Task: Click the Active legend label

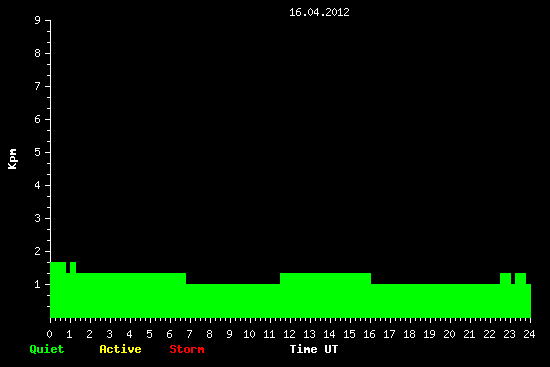Action: [120, 349]
